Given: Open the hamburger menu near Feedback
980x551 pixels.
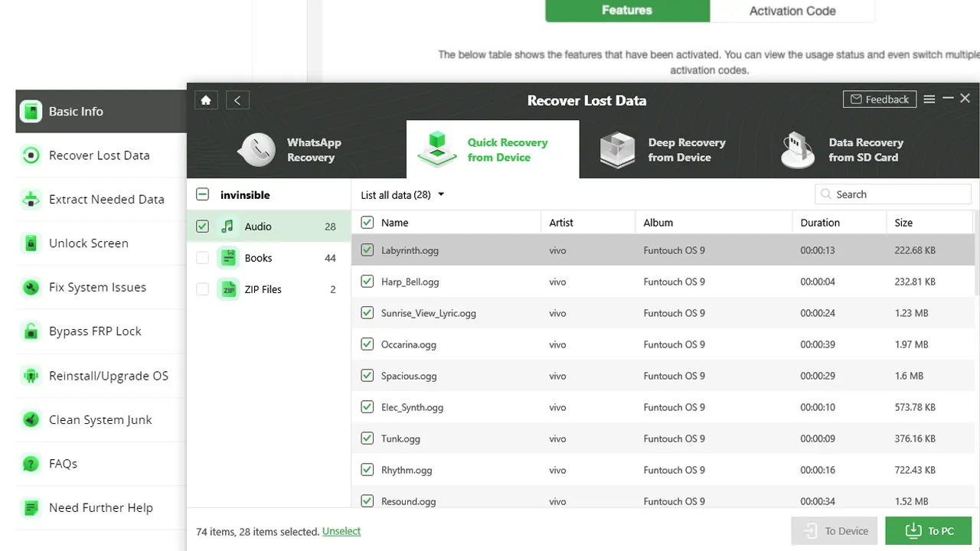Looking at the screenshot, I should pyautogui.click(x=929, y=99).
